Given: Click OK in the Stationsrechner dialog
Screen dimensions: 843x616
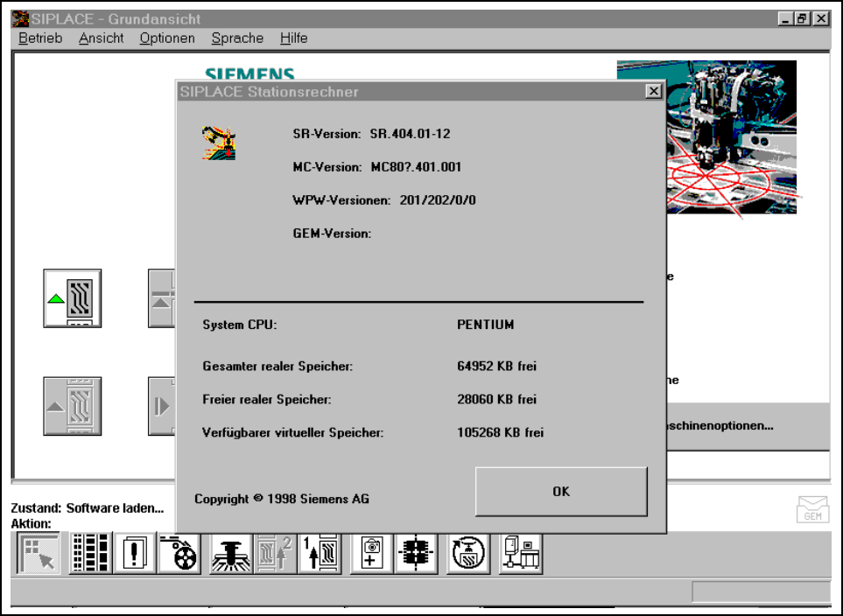Looking at the screenshot, I should tap(561, 491).
